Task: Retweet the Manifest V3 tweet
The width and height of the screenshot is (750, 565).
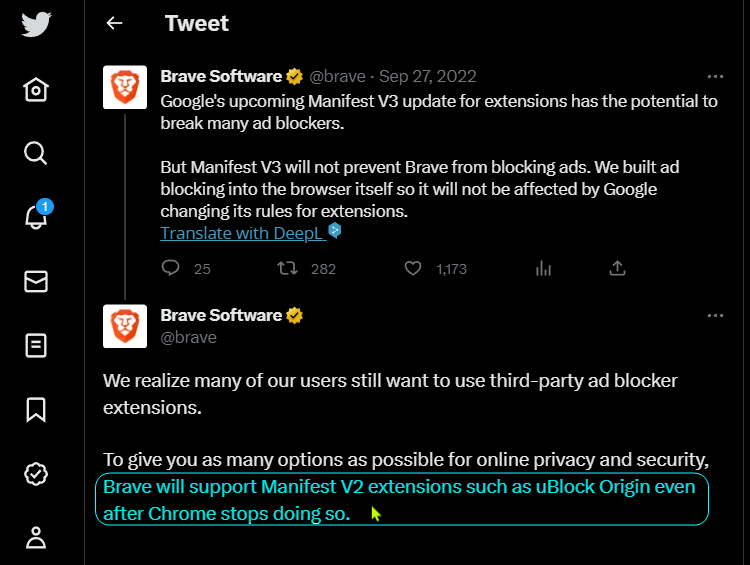Action: 287,268
